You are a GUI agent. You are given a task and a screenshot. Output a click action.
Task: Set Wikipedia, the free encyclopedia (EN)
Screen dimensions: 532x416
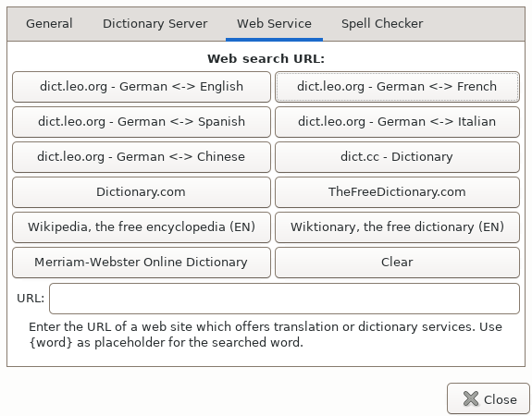(142, 227)
